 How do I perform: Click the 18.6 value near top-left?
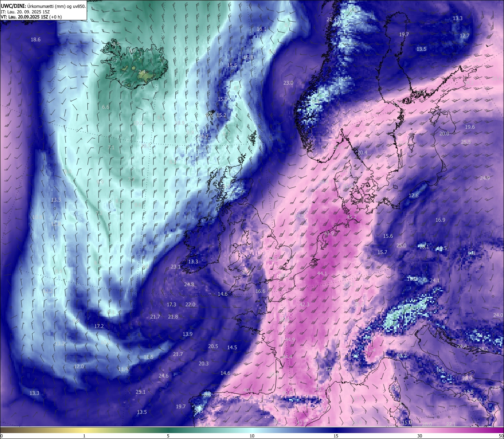click(x=36, y=39)
